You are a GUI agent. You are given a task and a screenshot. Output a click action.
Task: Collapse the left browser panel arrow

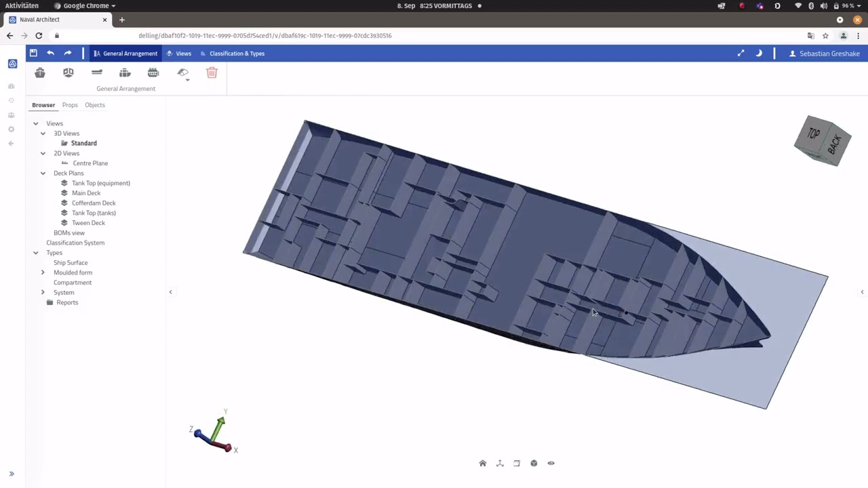pos(170,292)
